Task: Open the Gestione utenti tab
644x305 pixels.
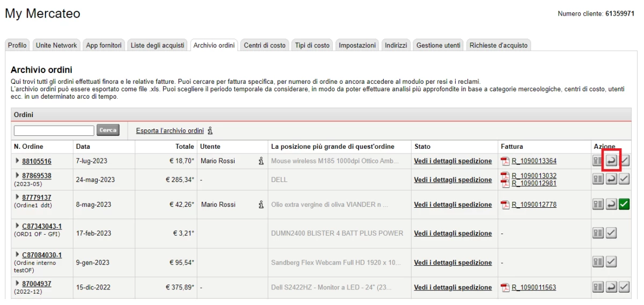Action: pos(438,46)
